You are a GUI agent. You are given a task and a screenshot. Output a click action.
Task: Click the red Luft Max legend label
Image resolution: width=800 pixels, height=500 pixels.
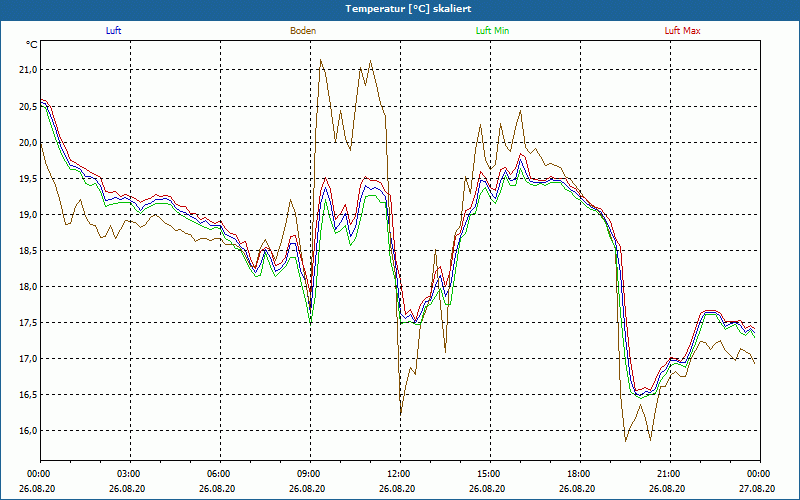pyautogui.click(x=682, y=31)
